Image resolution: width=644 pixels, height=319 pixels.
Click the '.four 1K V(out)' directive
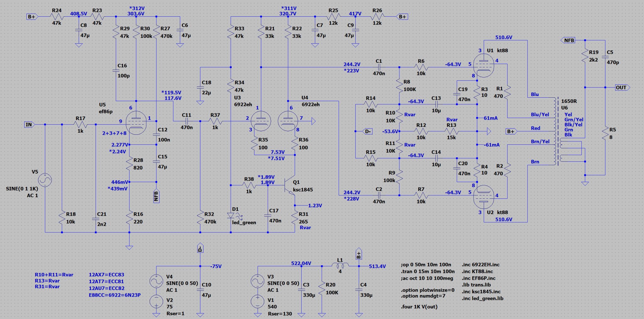point(419,307)
